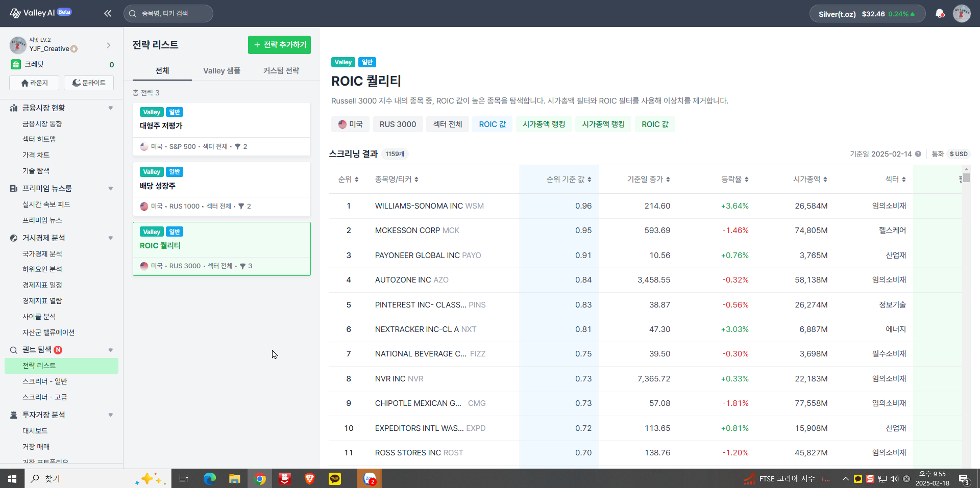Collapse the 퀀트 탐색 section arrow
The height and width of the screenshot is (488, 980).
110,350
